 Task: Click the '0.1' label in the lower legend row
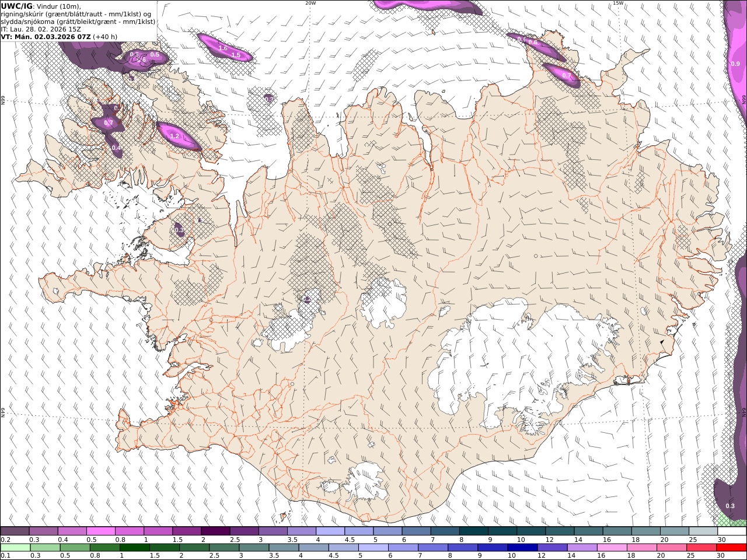pos(5,555)
